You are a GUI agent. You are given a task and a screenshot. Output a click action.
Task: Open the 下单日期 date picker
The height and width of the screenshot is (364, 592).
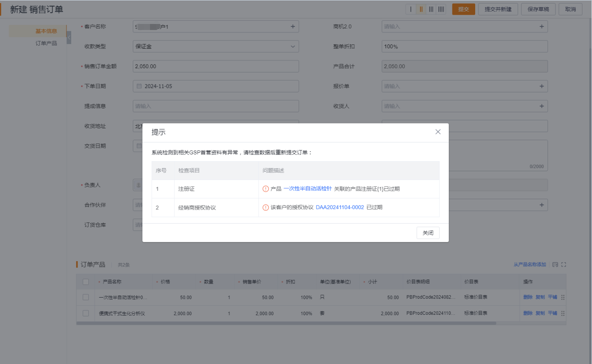216,86
